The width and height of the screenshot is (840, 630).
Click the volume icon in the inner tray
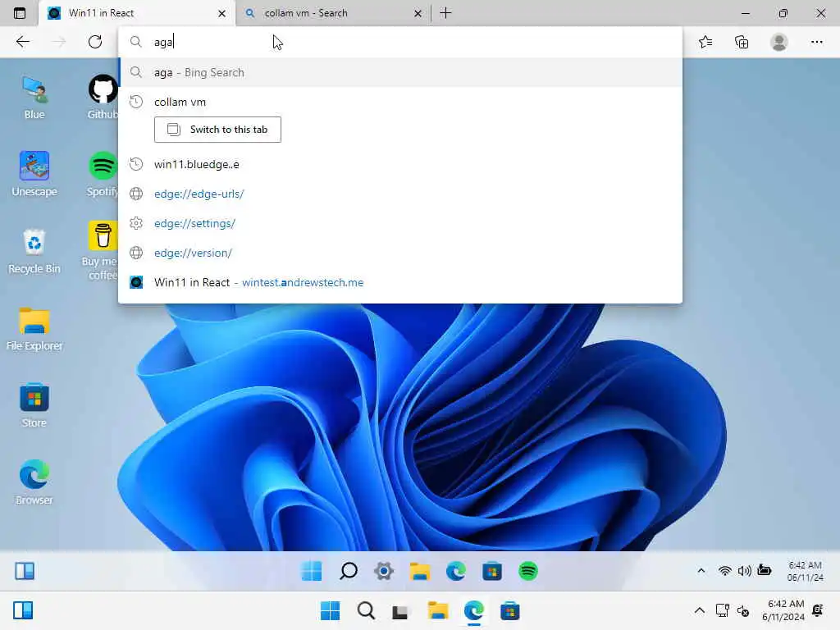tap(744, 571)
